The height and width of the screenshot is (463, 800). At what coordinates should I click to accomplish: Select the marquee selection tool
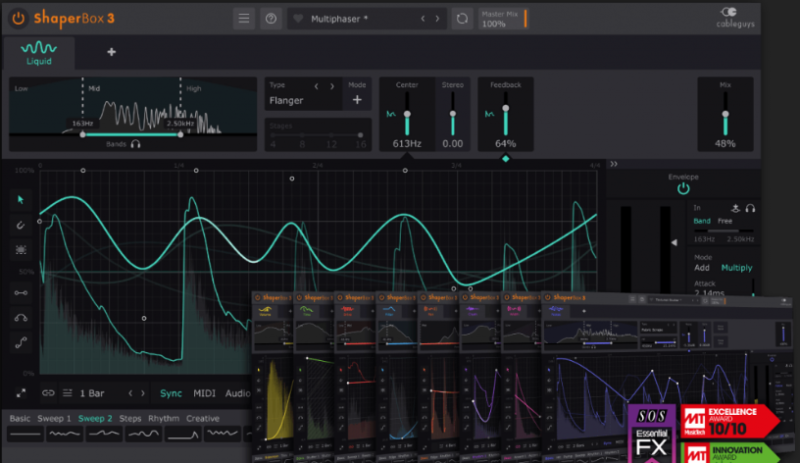tap(20, 250)
